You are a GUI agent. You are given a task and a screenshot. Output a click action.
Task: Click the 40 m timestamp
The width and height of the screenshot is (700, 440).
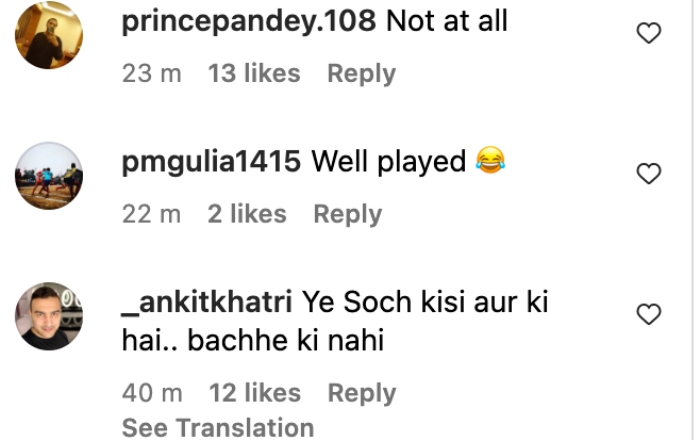[152, 393]
